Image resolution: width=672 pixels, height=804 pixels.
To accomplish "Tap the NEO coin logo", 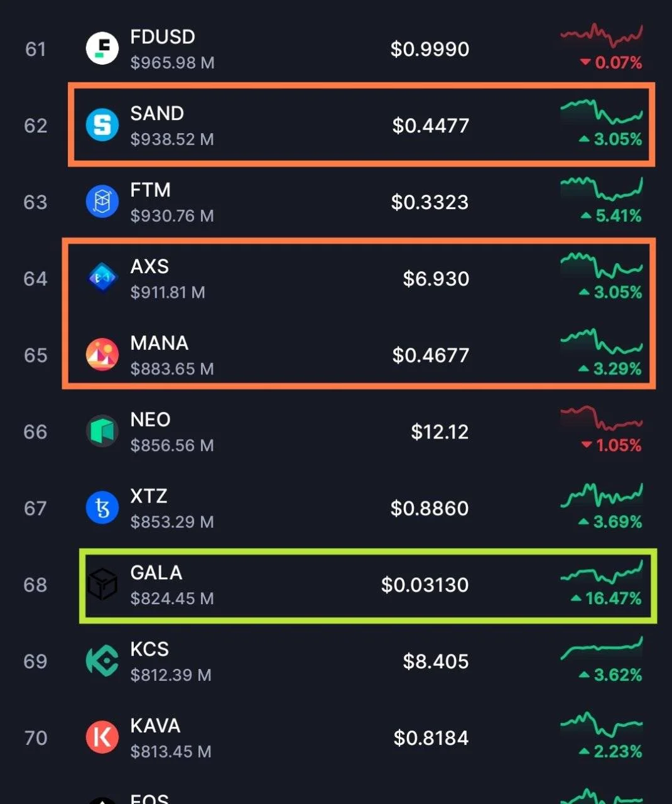I will click(x=102, y=432).
